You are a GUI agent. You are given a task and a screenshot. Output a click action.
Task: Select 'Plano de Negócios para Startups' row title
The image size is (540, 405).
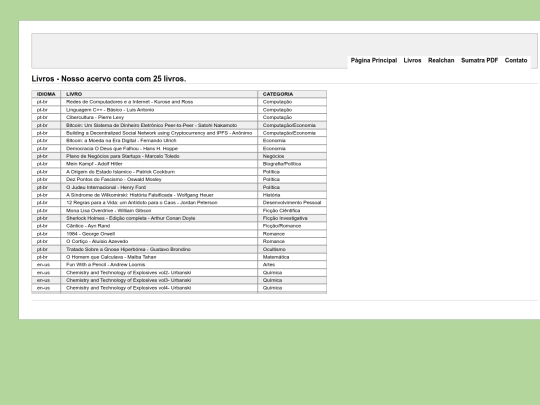(123, 156)
